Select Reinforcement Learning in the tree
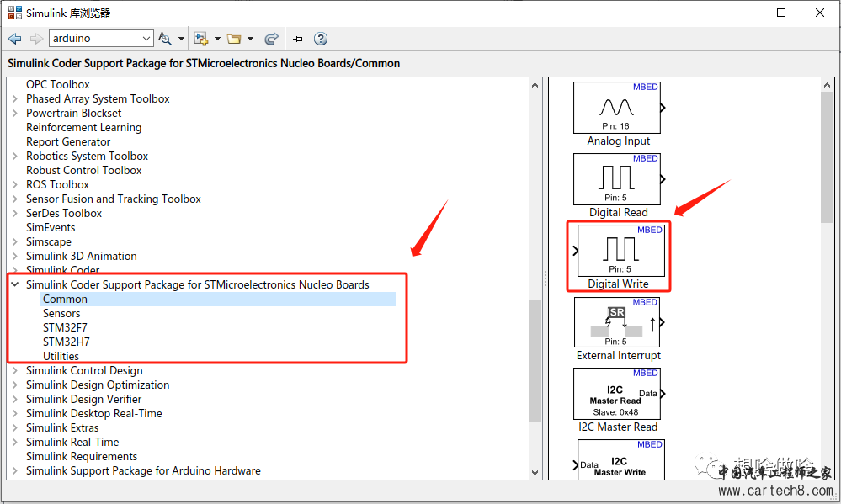 (83, 128)
